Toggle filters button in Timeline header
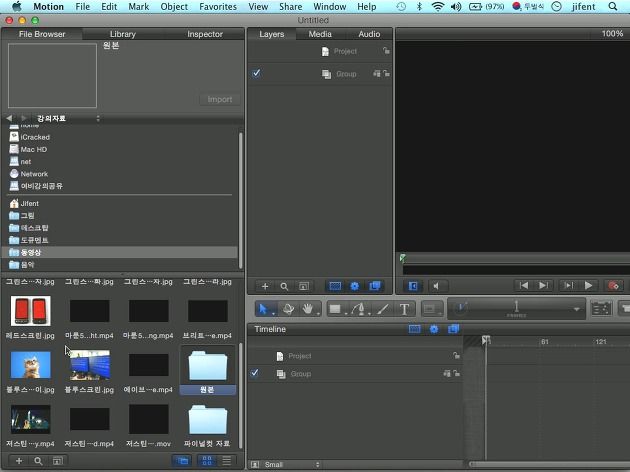This screenshot has height=472, width=630. coord(453,329)
